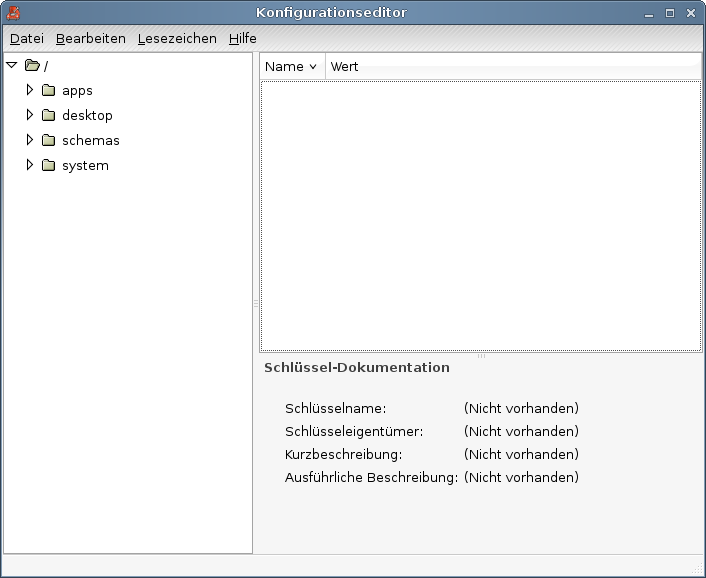Click (Nicht vorhanden) next to Kurzbeschreibung

tap(521, 455)
